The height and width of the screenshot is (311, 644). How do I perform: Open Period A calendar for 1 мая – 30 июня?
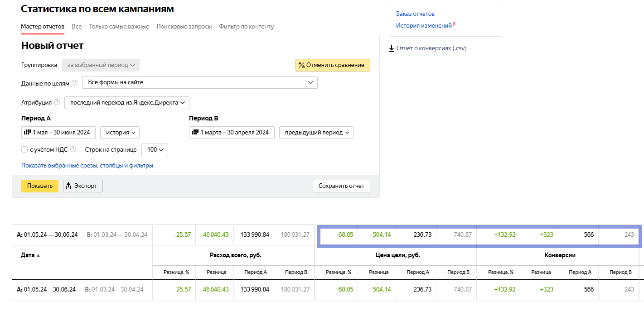(x=58, y=133)
